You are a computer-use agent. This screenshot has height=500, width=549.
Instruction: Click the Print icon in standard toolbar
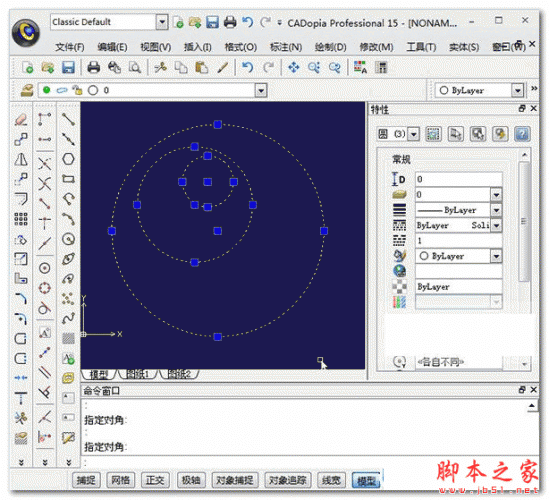point(93,67)
